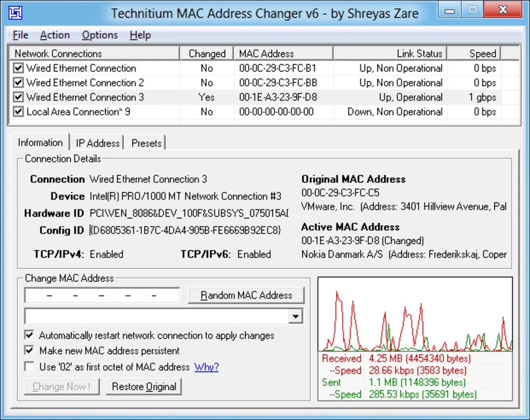Enable Use '02' as first octet option
Screen dimensions: 530x420
pos(29,367)
